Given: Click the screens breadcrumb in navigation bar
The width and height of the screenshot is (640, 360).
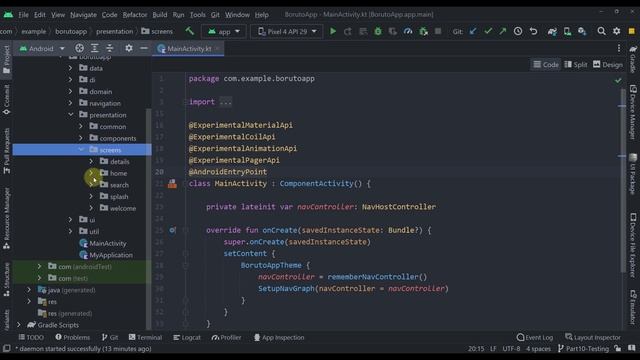Looking at the screenshot, I should tap(157, 31).
